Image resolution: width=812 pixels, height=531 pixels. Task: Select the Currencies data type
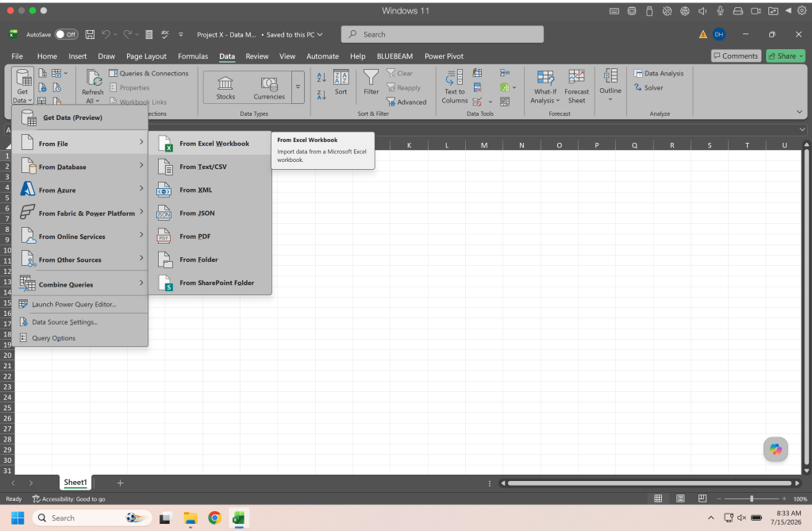pos(269,88)
